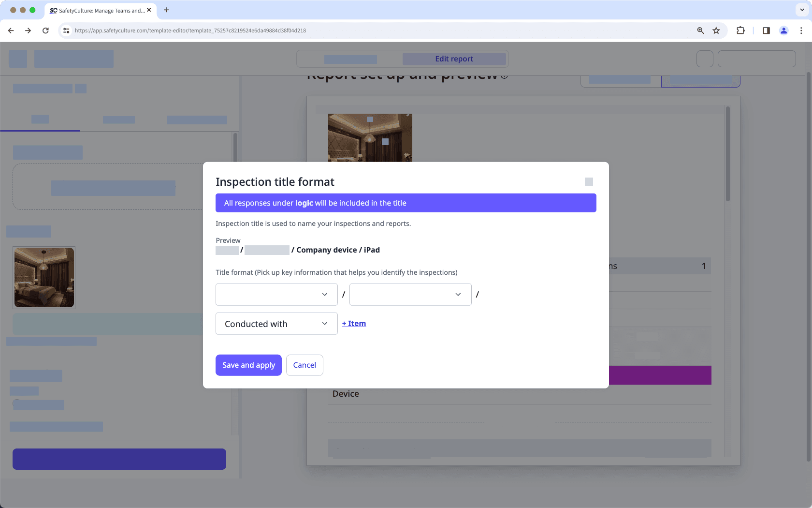
Task: Click the side panel icon near the avatar
Action: [x=766, y=30]
